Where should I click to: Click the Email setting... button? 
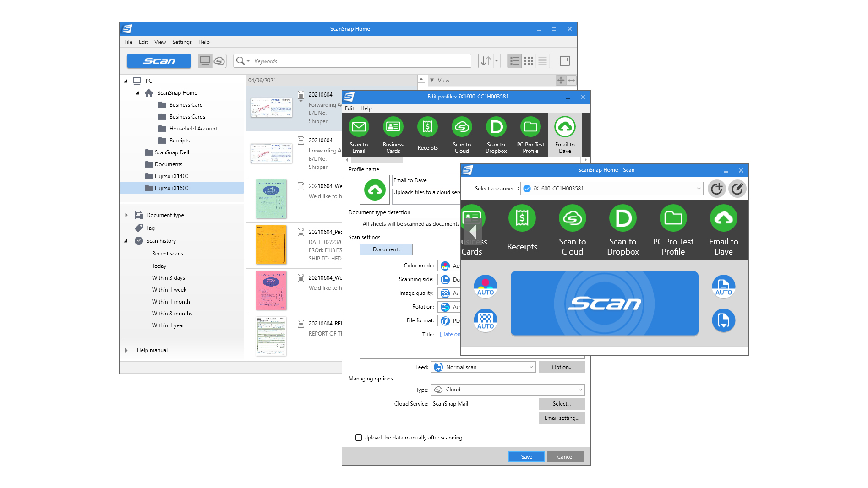pos(562,418)
